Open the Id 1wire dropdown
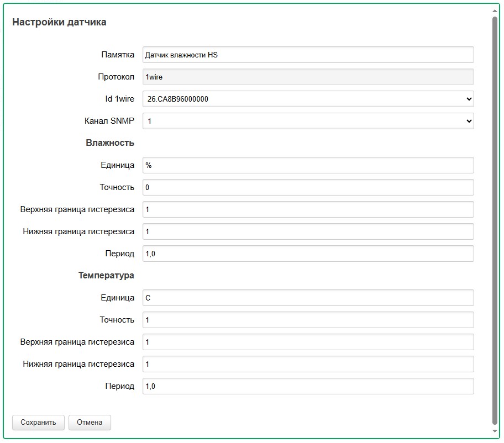504x443 pixels. tap(308, 99)
